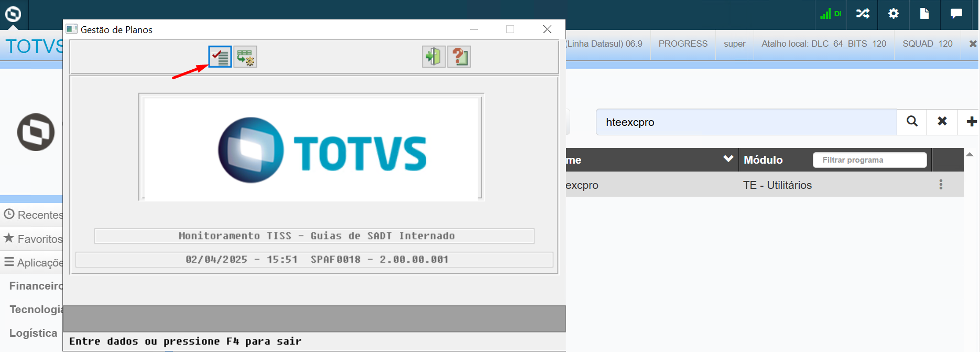Maximize the Gestão de Planos window
This screenshot has height=352, width=980.
tap(510, 29)
